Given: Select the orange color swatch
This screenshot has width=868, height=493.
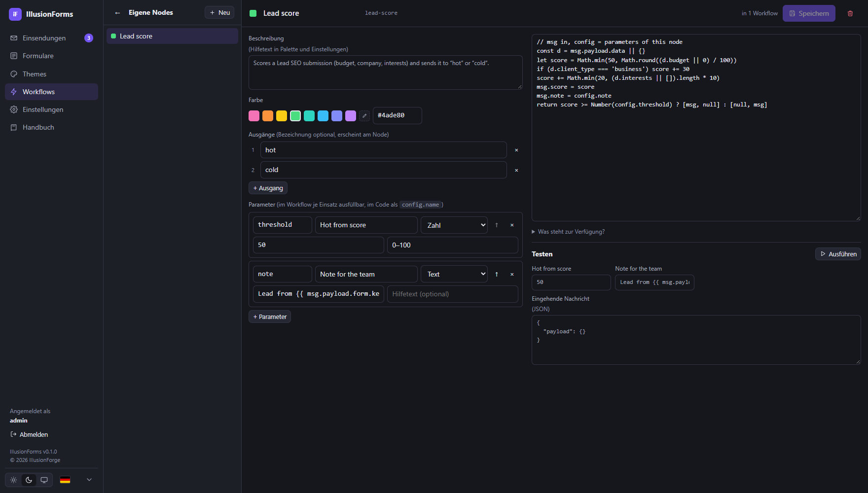Looking at the screenshot, I should pyautogui.click(x=268, y=116).
